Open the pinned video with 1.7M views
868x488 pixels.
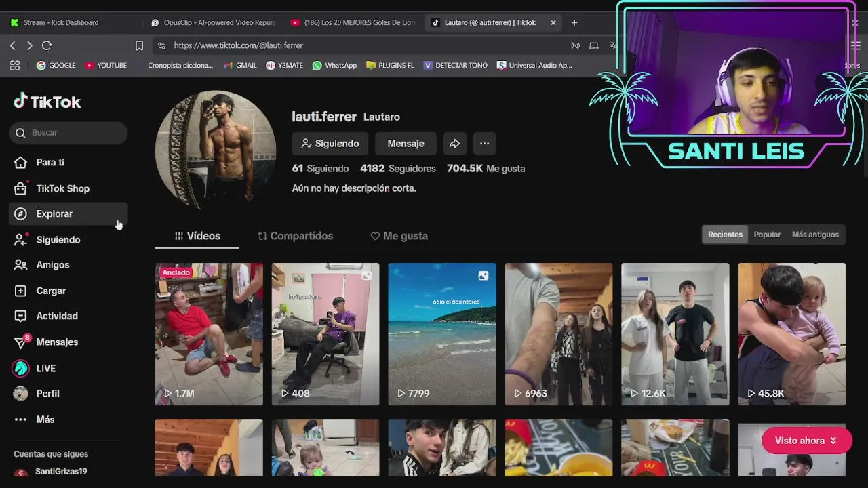coord(209,334)
